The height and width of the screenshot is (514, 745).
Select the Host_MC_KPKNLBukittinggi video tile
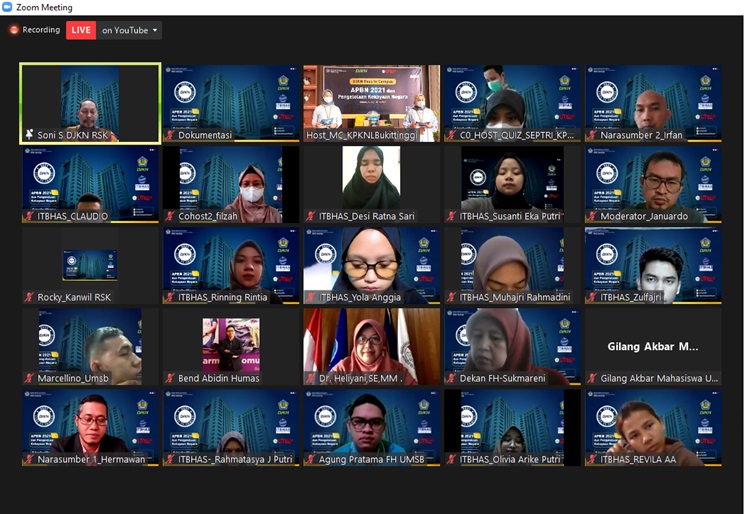(x=371, y=102)
